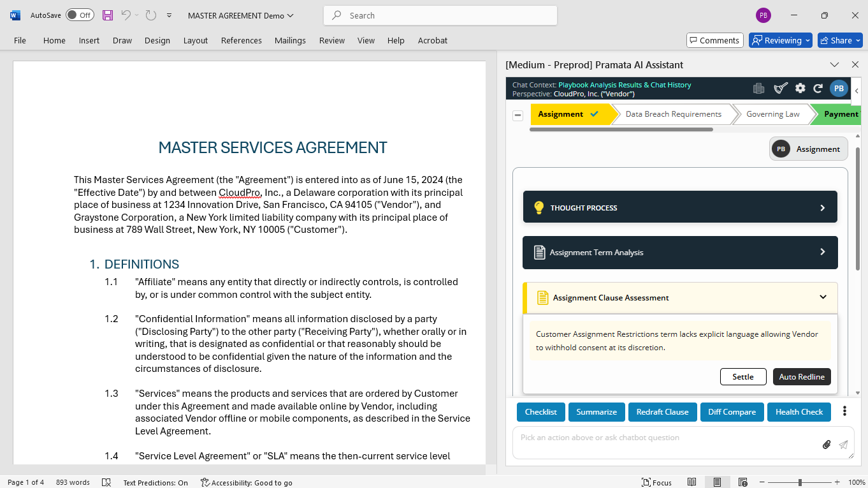
Task: Expand the THOUGHT PROCESS section
Action: pos(680,207)
